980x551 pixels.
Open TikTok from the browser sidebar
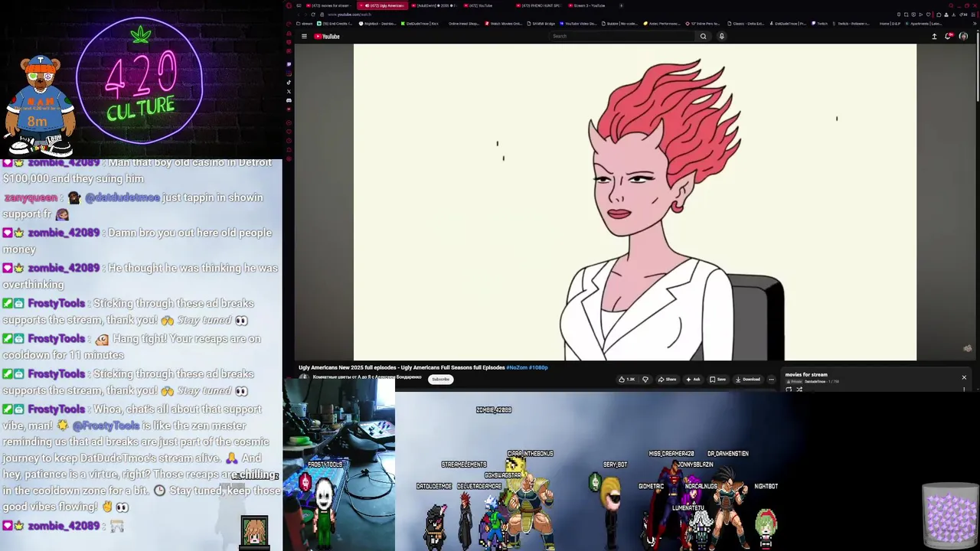289,83
